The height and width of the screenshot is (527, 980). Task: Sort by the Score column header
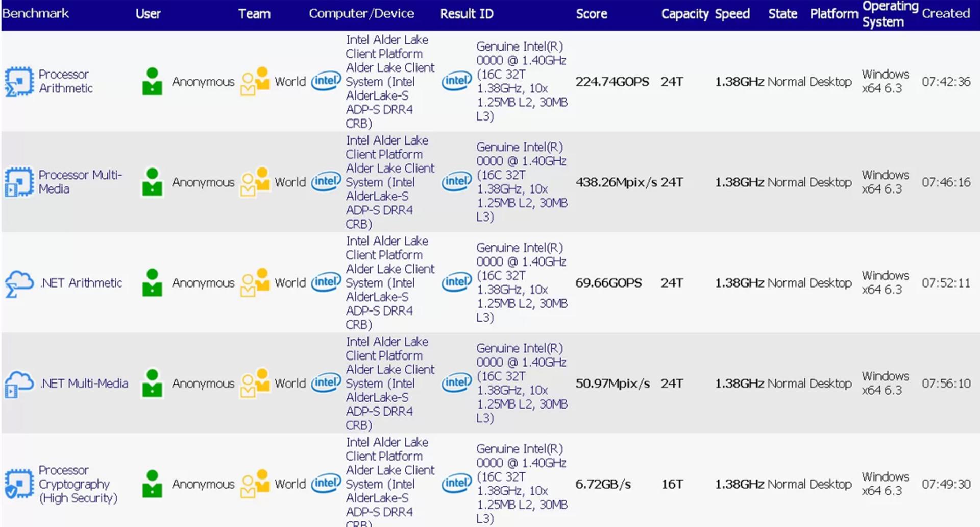pos(592,14)
